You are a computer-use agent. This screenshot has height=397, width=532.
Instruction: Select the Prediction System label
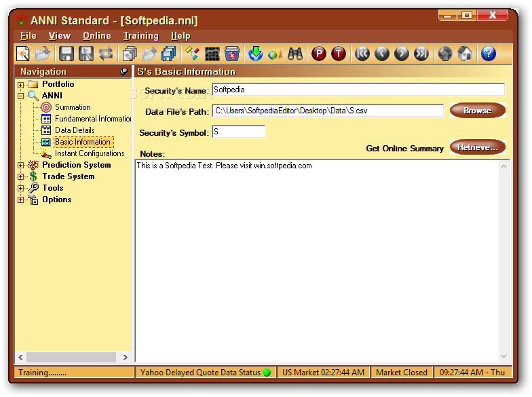tap(76, 165)
